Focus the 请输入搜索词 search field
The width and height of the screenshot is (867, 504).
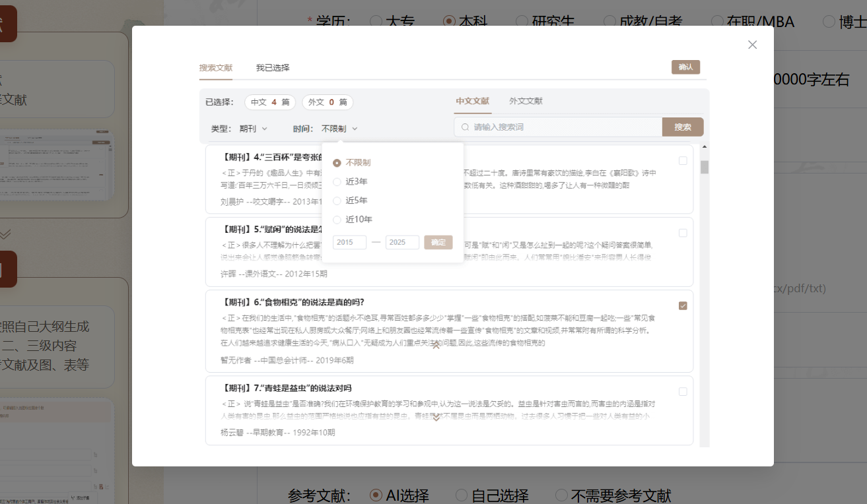[x=558, y=127]
